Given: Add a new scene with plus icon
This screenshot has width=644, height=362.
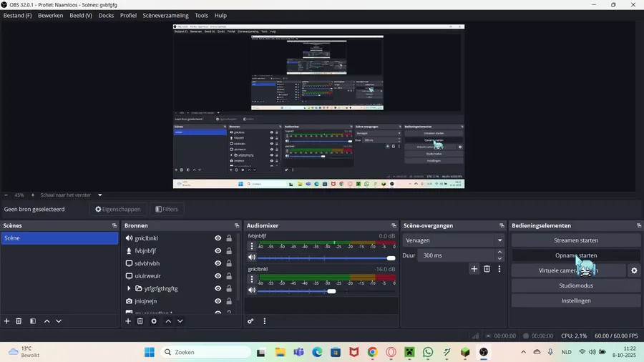Looking at the screenshot, I should [x=6, y=321].
